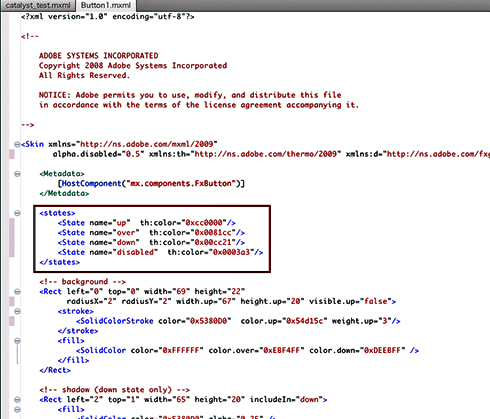Viewport: 490px width, 419px height.
Task: Click the ADOBE SYSTEMS INCORPORATED comment line
Action: click(99, 56)
